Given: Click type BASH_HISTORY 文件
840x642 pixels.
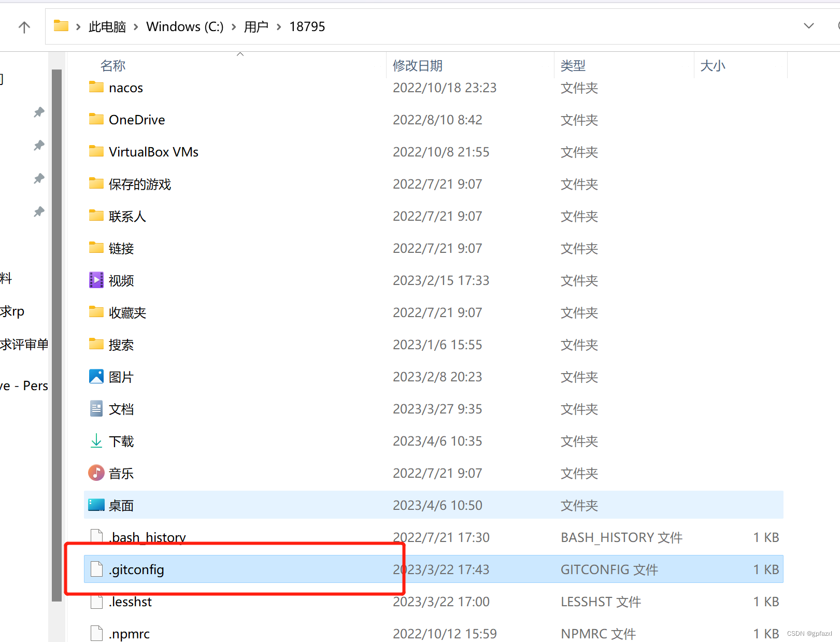Looking at the screenshot, I should pyautogui.click(x=622, y=537).
